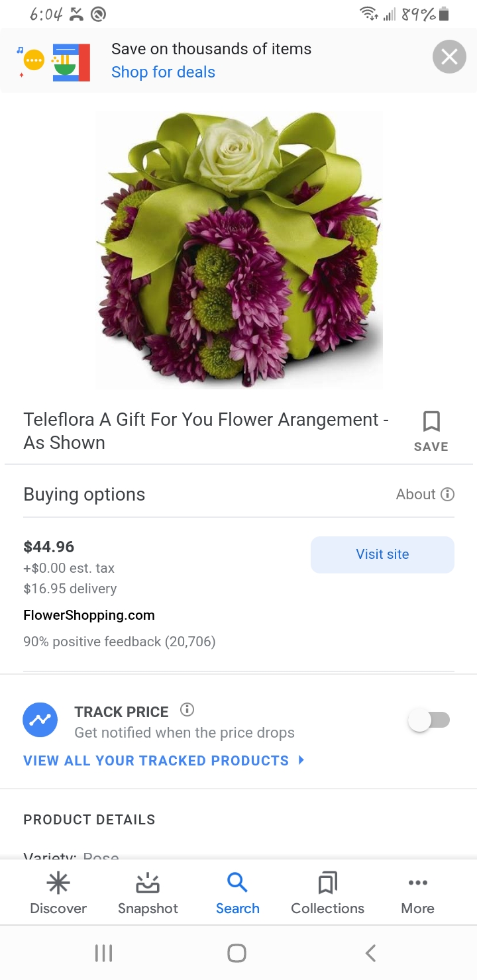477x980 pixels.
Task: Open the FlowerShopping.com seller link
Action: (x=89, y=615)
